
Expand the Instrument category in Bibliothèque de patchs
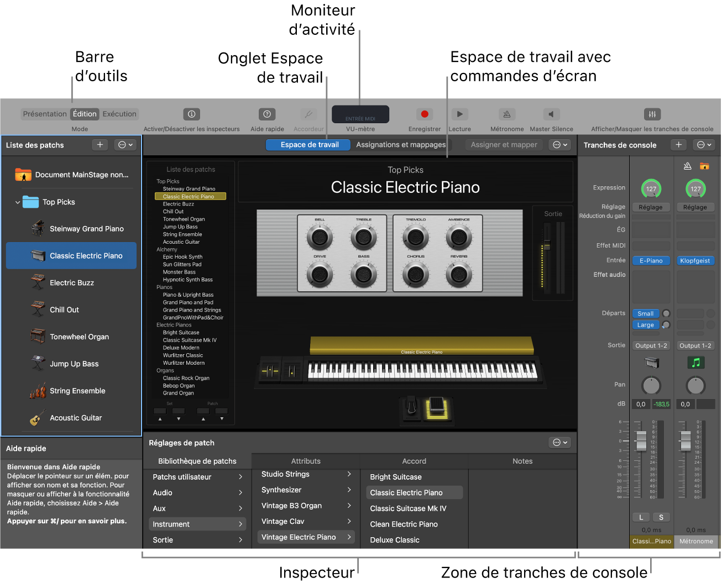[x=197, y=523]
